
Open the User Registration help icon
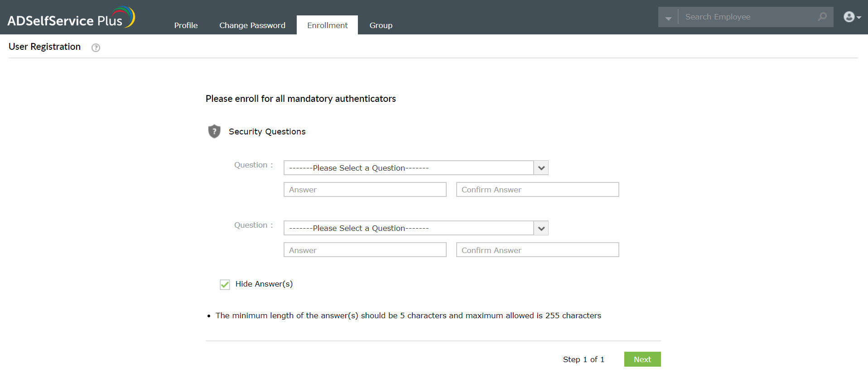pos(96,48)
